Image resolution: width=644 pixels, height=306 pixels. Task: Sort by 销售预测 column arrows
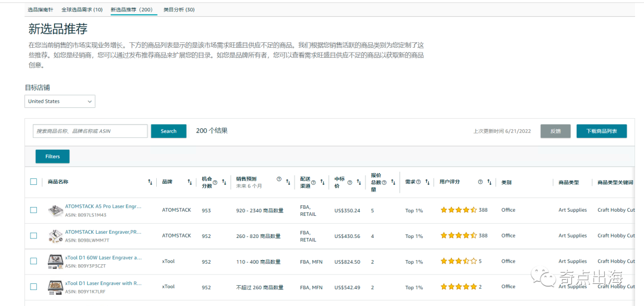tap(288, 182)
